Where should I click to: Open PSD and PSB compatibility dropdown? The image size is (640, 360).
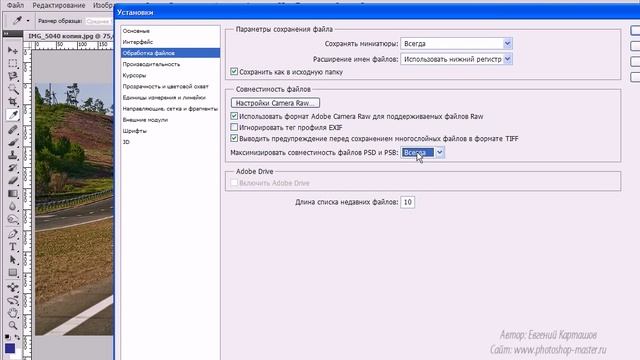(x=422, y=152)
